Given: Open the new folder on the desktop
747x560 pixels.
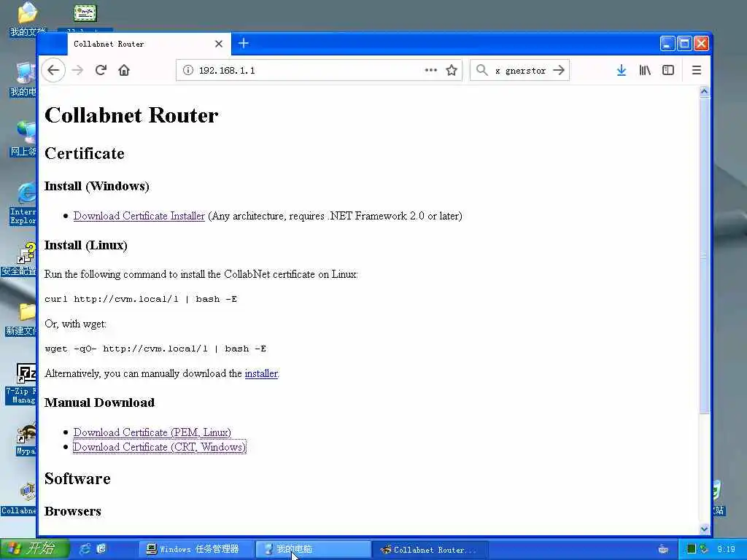Looking at the screenshot, I should click(x=21, y=319).
